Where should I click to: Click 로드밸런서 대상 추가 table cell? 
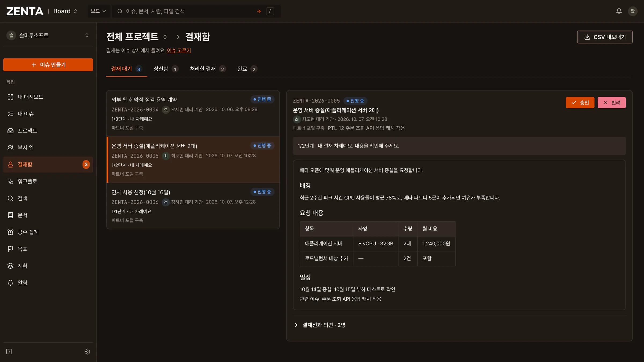click(327, 258)
